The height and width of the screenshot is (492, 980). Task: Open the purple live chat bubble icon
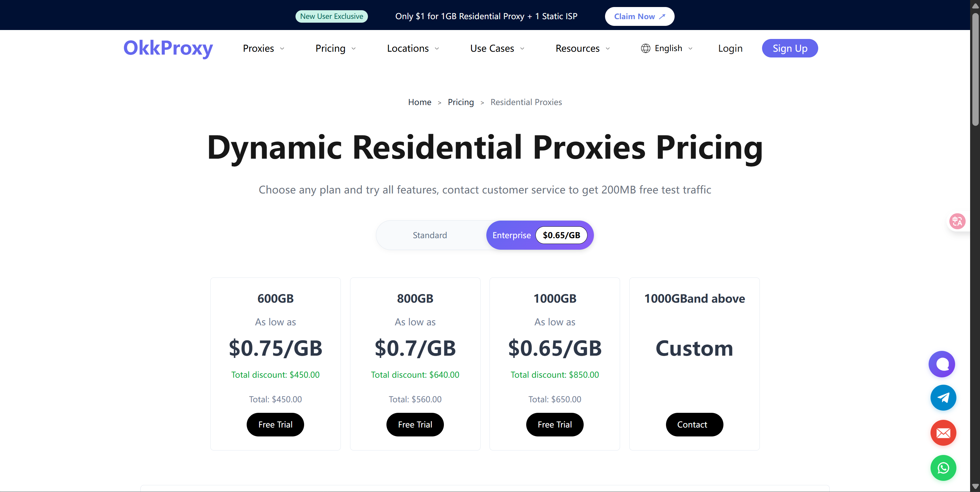tap(942, 364)
